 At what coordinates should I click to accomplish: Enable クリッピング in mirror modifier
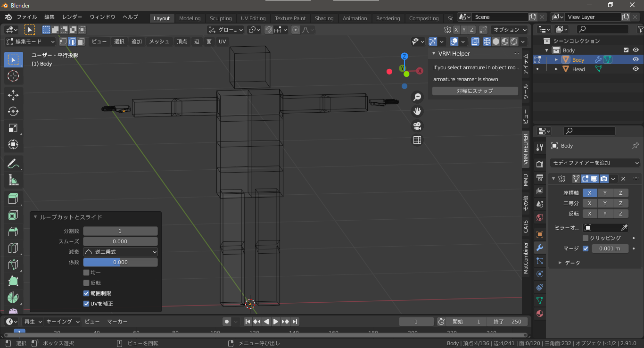point(586,238)
